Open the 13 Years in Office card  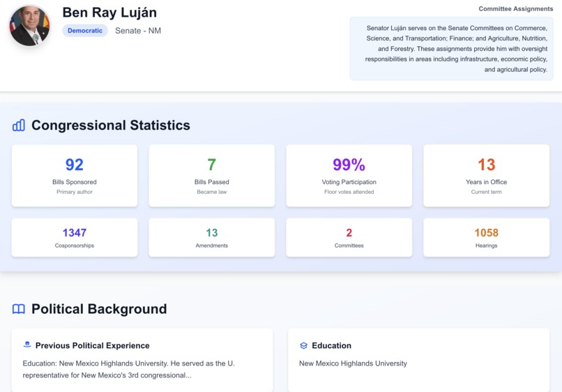point(487,176)
